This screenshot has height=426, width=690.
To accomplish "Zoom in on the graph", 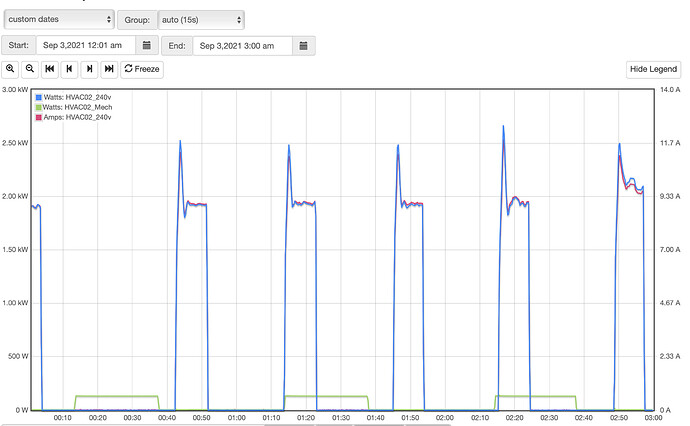I will point(10,69).
